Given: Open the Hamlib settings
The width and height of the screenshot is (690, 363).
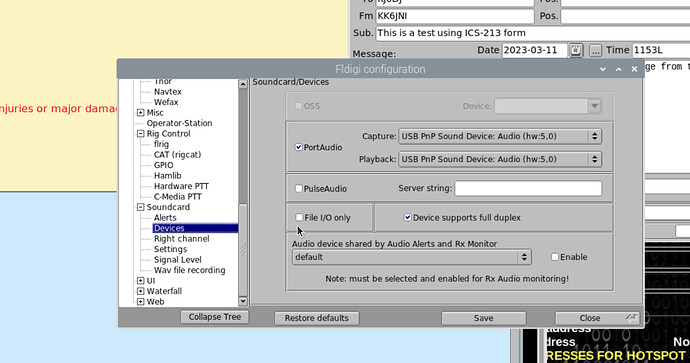Looking at the screenshot, I should coord(167,176).
